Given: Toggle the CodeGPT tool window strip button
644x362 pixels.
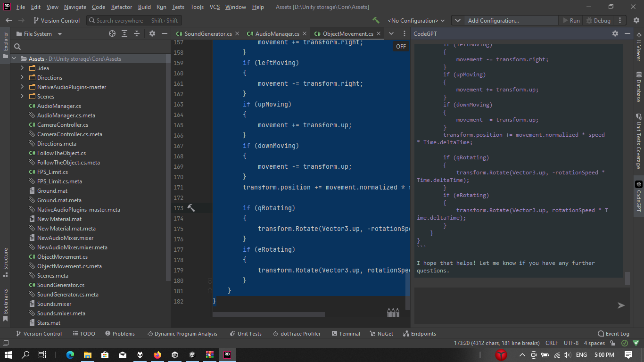Looking at the screenshot, I should 639,197.
